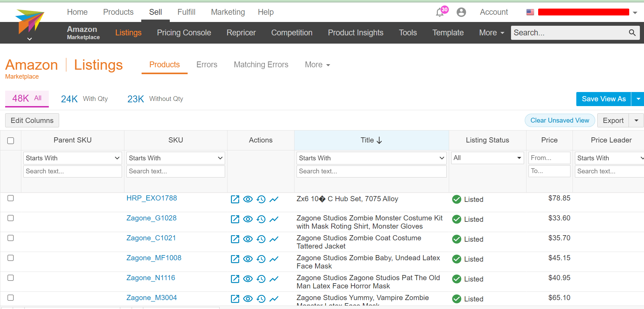The image size is (644, 309).
Task: Focus the top Search... input field
Action: 569,33
